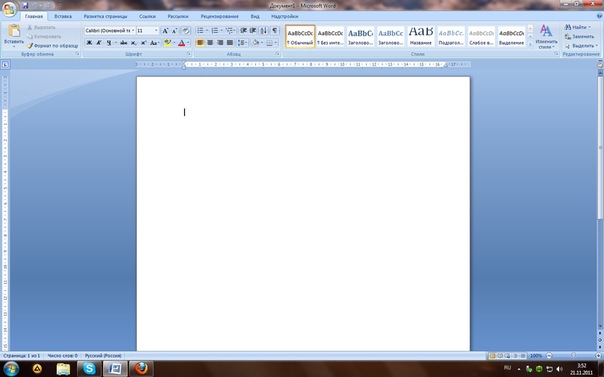
Task: Switch to Рассылки tab
Action: 178,16
